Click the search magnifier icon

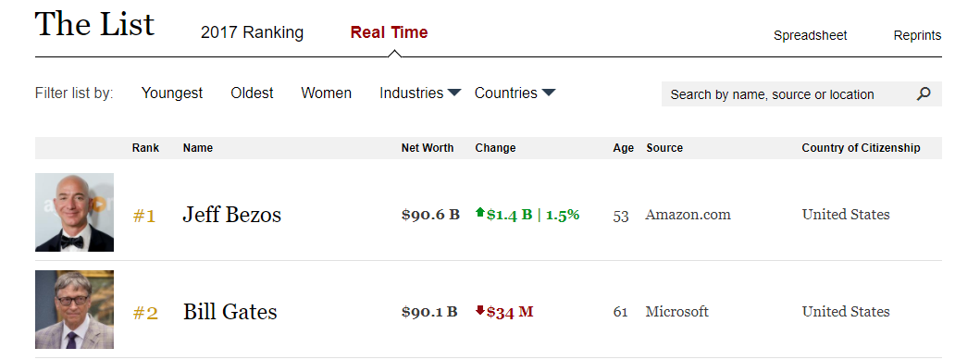(x=924, y=94)
